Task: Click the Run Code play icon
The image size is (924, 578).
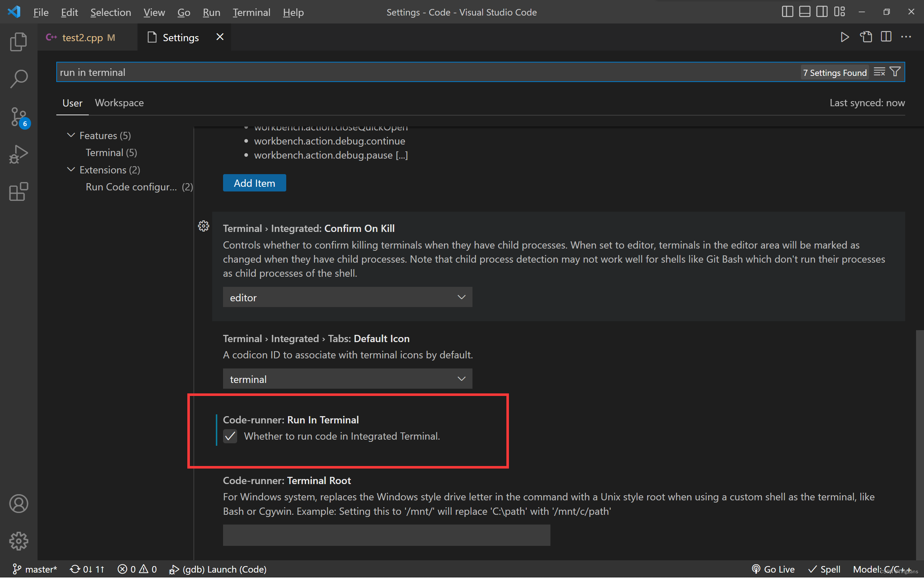Action: pyautogui.click(x=845, y=37)
